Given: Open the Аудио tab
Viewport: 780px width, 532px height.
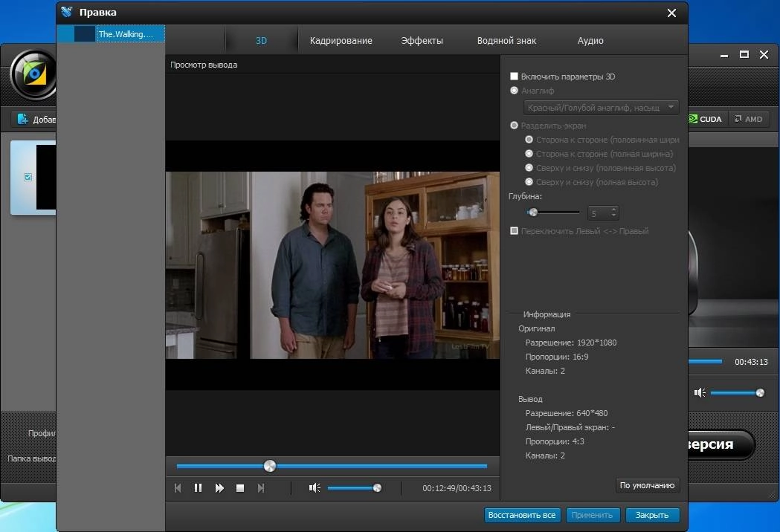Looking at the screenshot, I should pyautogui.click(x=590, y=41).
